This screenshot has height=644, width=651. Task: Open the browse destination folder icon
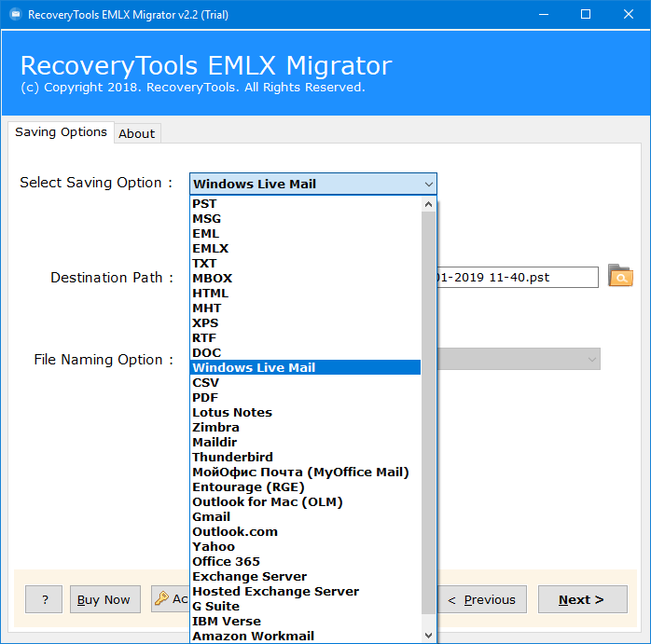coord(620,276)
